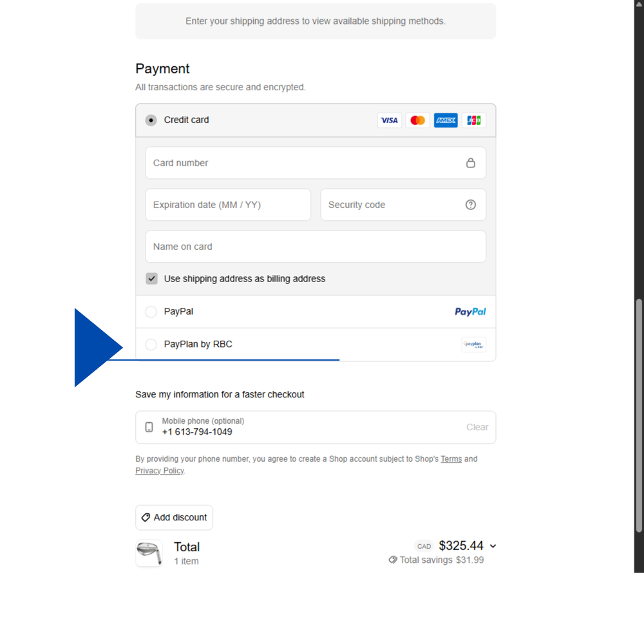Screen dimensions: 644x644
Task: Click the golf club product thumbnail
Action: point(149,553)
